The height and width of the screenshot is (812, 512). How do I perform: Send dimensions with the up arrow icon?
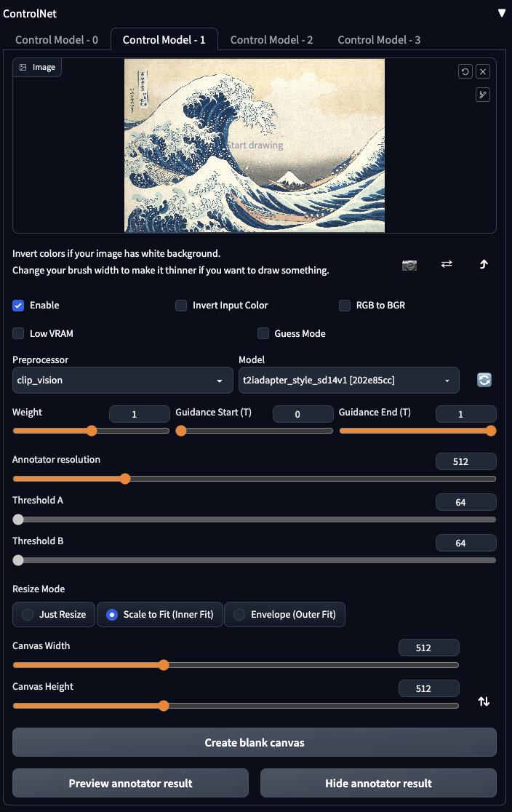484,264
